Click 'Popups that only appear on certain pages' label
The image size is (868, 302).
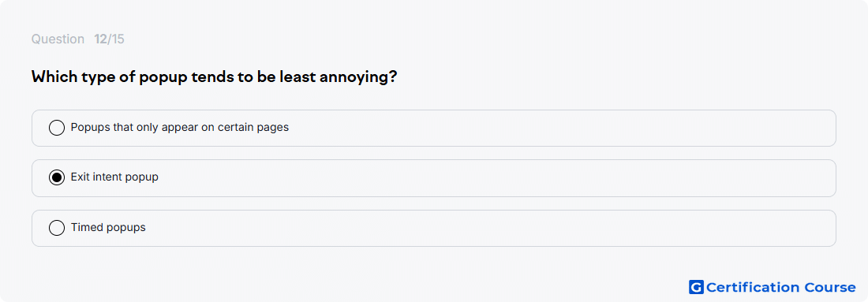pyautogui.click(x=180, y=127)
